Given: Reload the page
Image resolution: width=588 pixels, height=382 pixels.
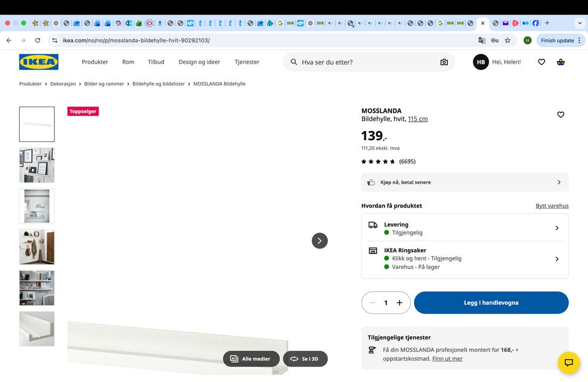Looking at the screenshot, I should click(37, 40).
